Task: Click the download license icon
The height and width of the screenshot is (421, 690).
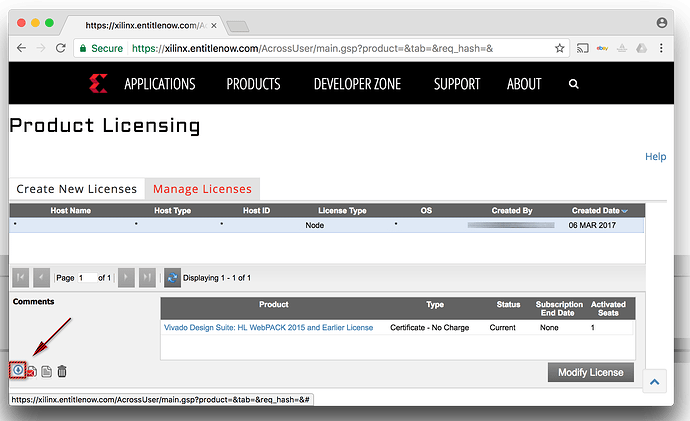Action: 18,371
